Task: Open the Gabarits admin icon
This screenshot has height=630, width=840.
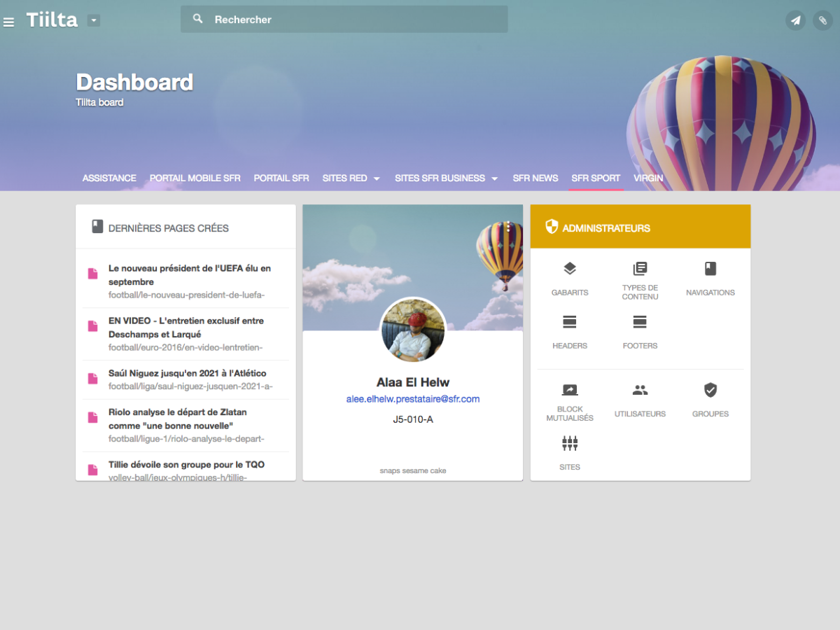Action: click(570, 269)
